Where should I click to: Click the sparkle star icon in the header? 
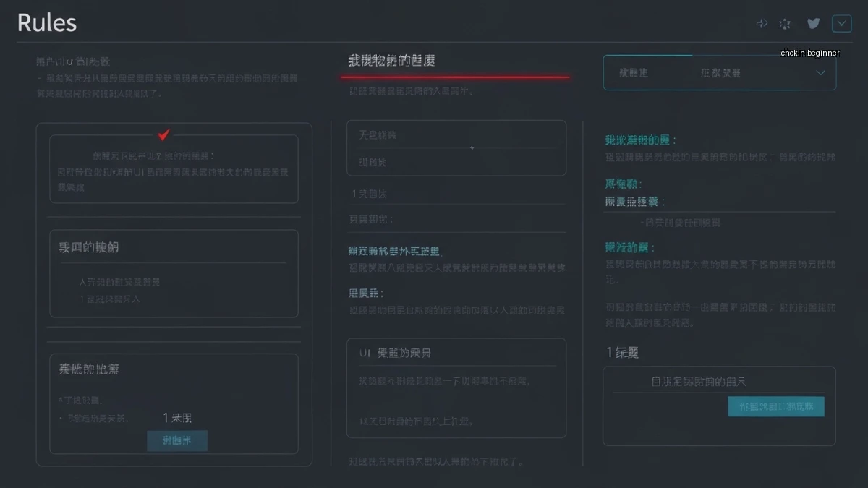[x=785, y=24]
